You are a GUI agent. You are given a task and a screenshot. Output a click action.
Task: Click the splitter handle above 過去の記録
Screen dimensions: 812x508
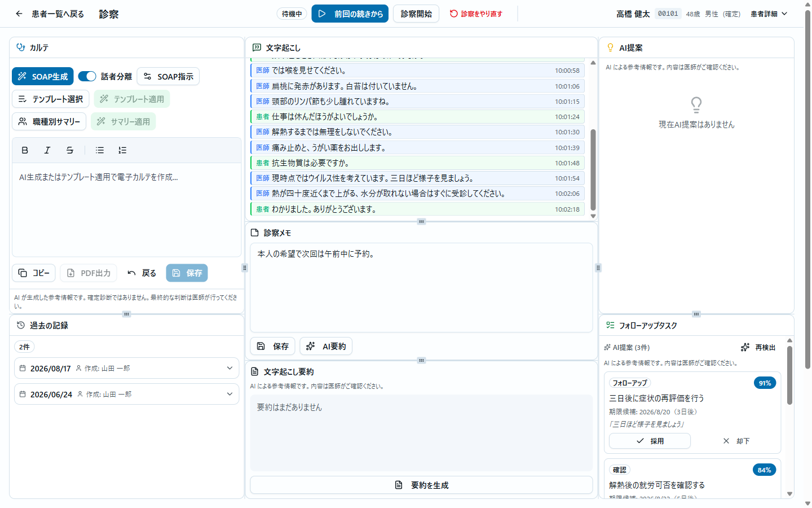pos(127,314)
